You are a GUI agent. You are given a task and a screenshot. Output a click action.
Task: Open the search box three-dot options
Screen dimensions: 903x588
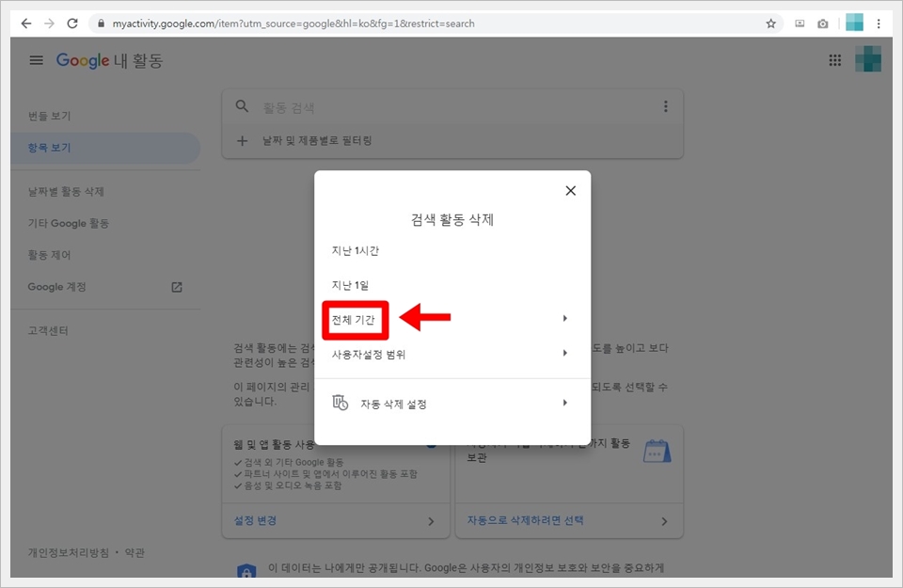click(x=666, y=106)
